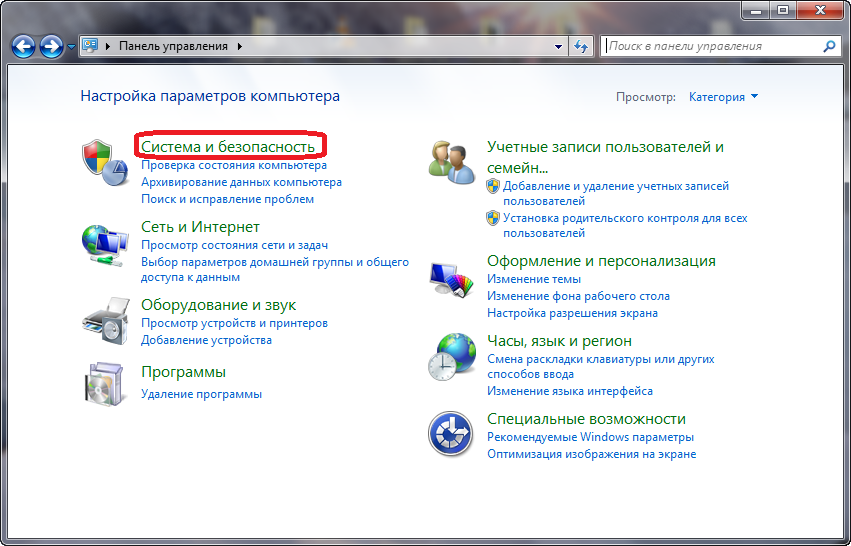Image resolution: width=851 pixels, height=546 pixels.
Task: Open Система и безопасность category
Action: coord(228,147)
